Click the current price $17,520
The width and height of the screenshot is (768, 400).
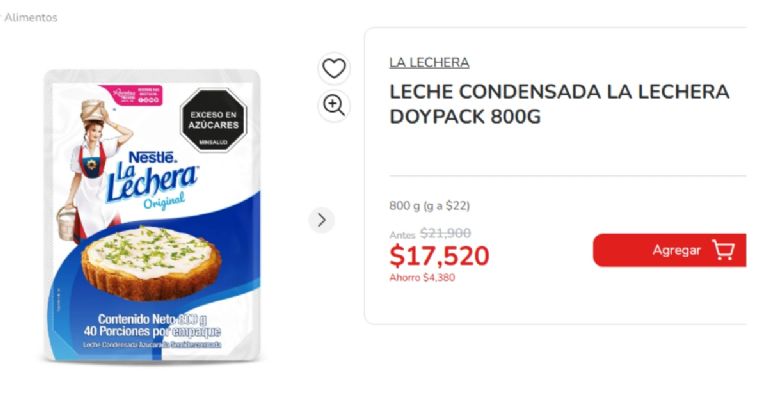[439, 256]
